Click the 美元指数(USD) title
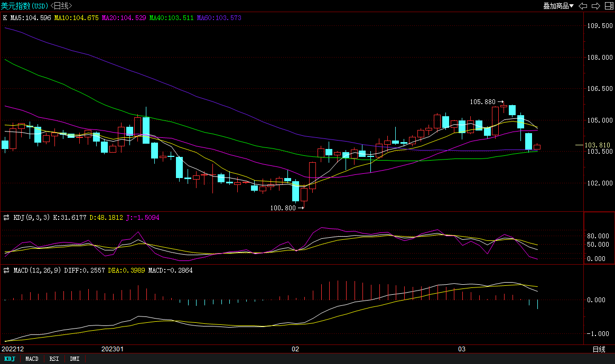615x364 pixels. point(24,6)
